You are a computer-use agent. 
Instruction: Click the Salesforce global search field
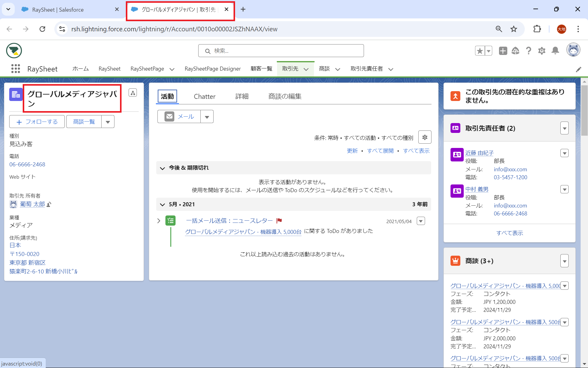click(x=281, y=51)
